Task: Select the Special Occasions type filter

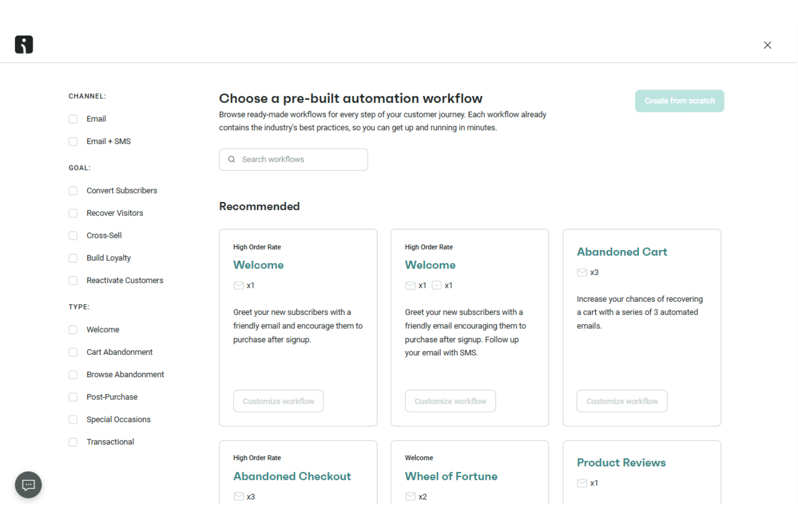Action: click(73, 420)
